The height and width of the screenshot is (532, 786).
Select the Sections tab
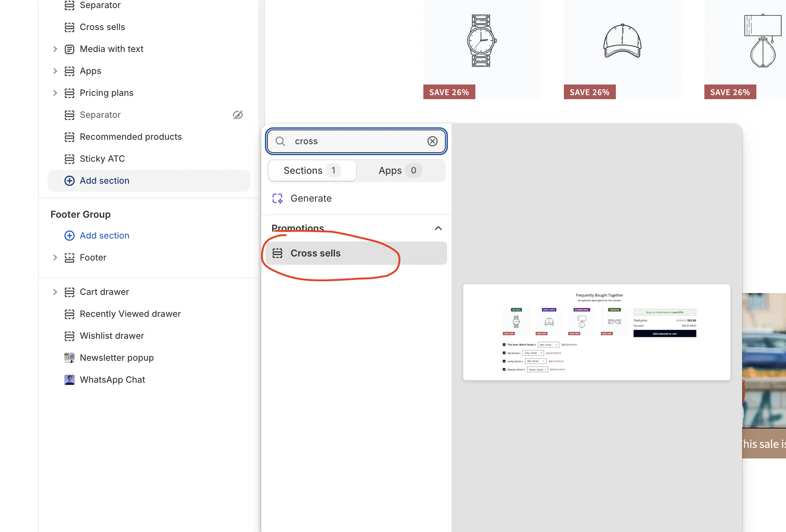coord(312,171)
